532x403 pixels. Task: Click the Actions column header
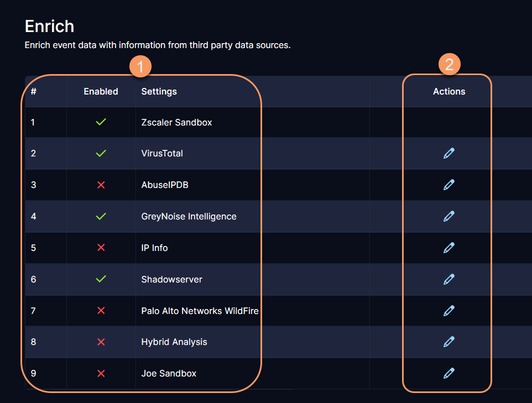pyautogui.click(x=449, y=91)
